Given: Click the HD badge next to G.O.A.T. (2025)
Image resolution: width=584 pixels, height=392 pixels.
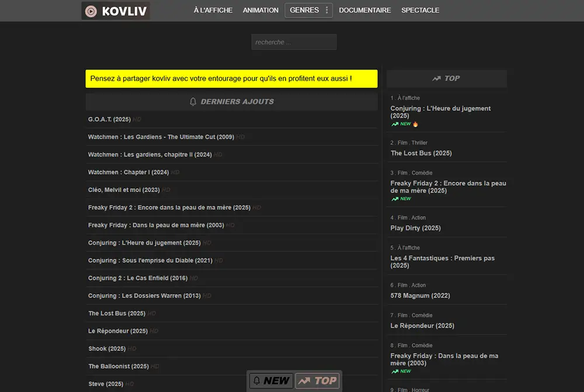Looking at the screenshot, I should point(137,120).
